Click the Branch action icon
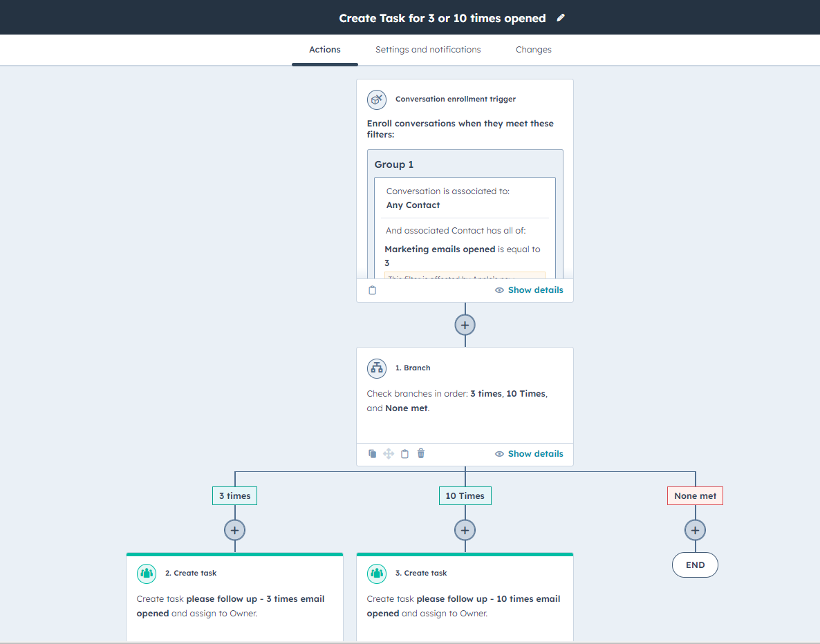This screenshot has width=820, height=644. (x=377, y=368)
